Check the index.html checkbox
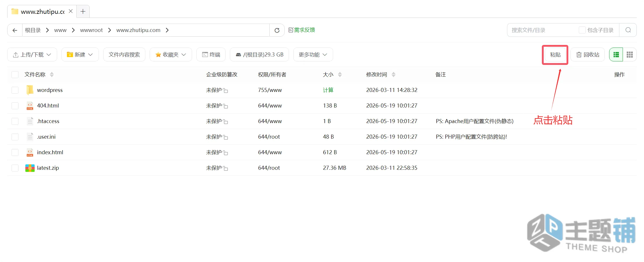This screenshot has width=644, height=262. [x=15, y=152]
